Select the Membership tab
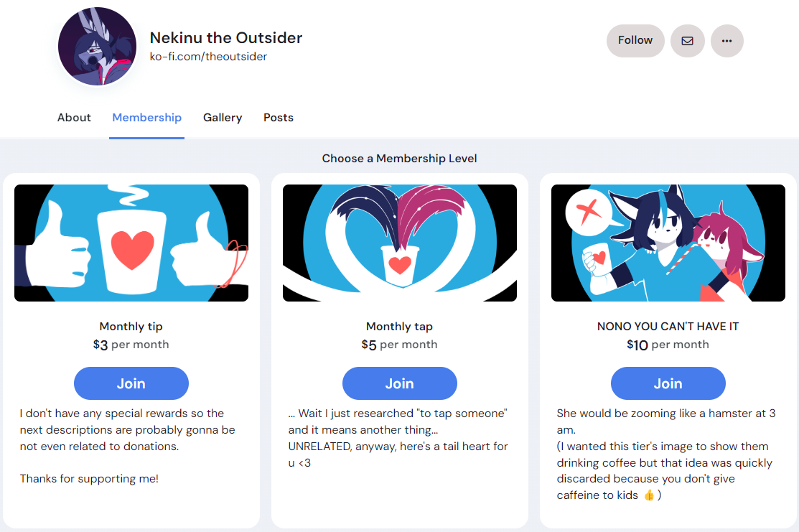799x532 pixels. 146,118
